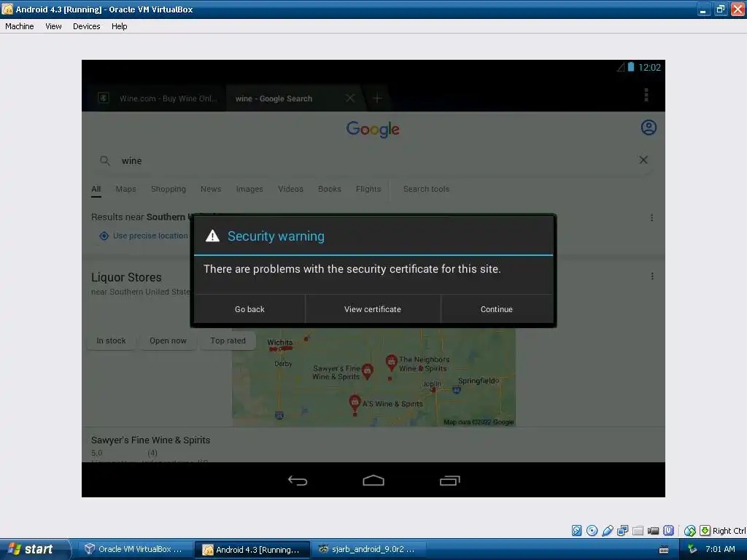Select the Books search category
The image size is (747, 560).
point(330,189)
